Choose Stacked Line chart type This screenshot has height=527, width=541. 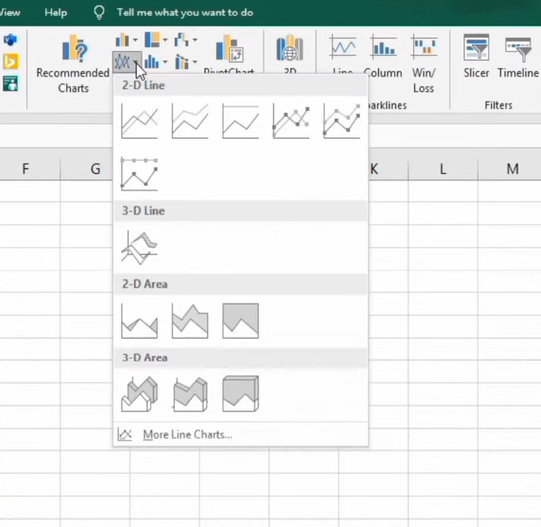point(190,121)
